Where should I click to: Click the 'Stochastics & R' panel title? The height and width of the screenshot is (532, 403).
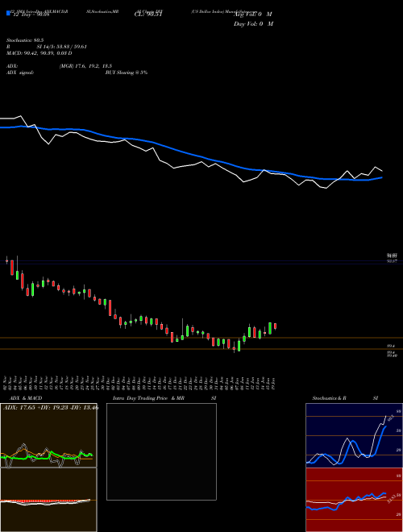point(329,398)
